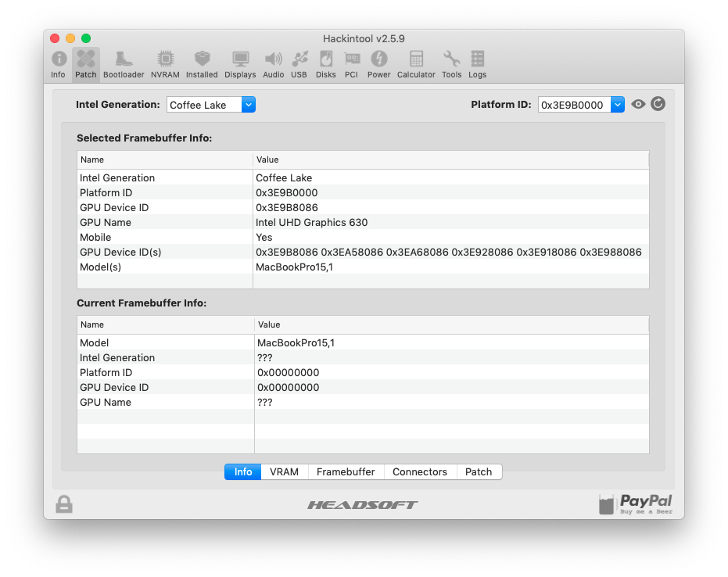Select the Mobile row showing Yes
Screen dimensions: 728x577
click(363, 237)
